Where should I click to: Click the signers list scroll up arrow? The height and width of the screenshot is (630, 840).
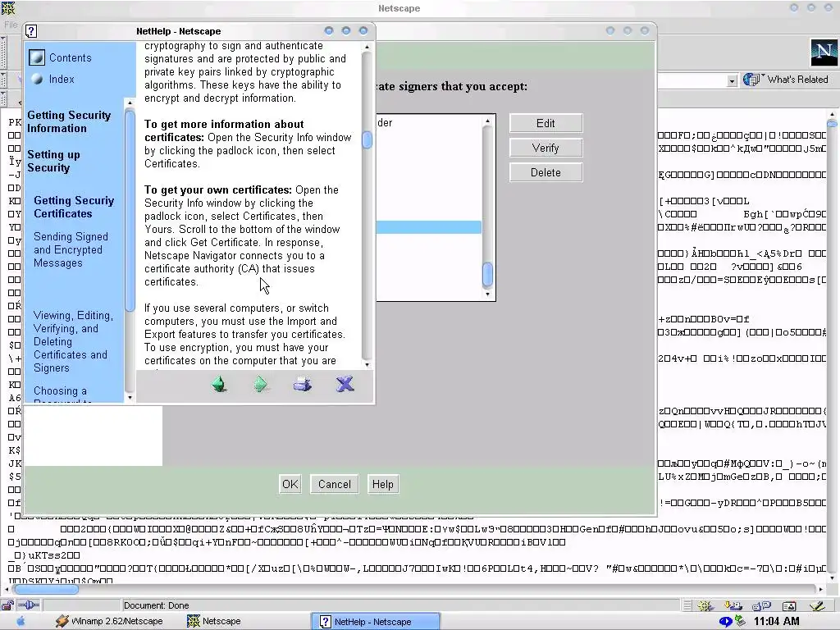click(487, 121)
